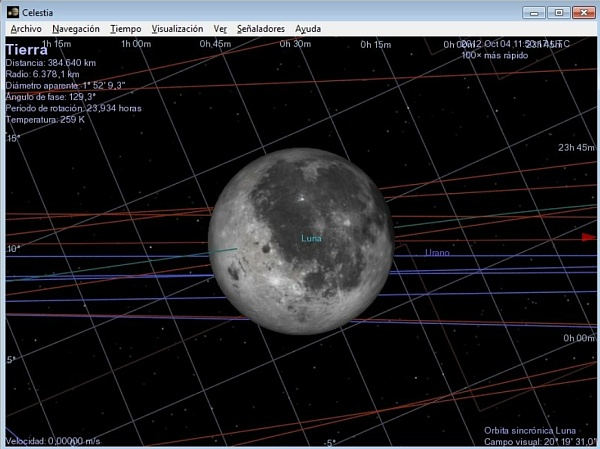This screenshot has height=449, width=600.
Task: Select the red arrow marker at right edge
Action: point(588,237)
